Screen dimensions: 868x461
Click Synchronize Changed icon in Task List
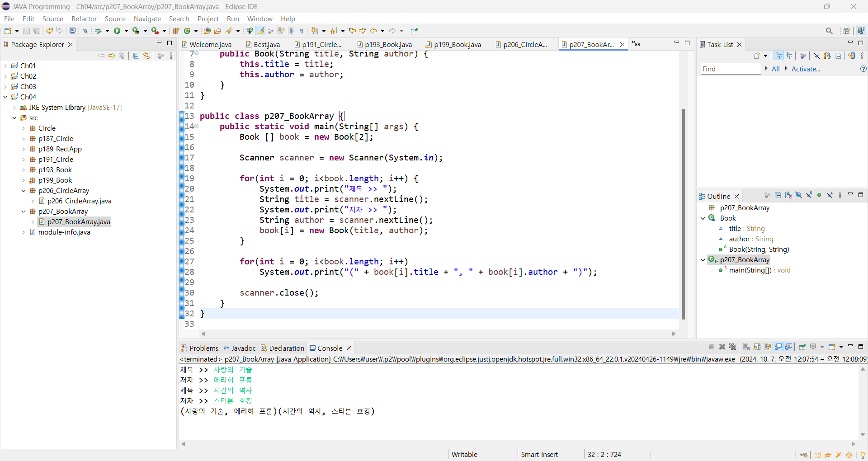coord(852,56)
